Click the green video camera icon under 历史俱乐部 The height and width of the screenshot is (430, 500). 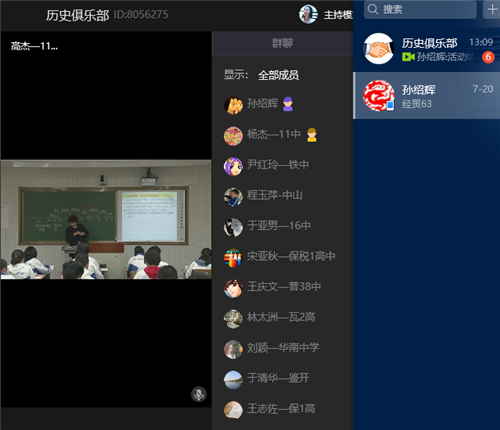click(x=408, y=57)
